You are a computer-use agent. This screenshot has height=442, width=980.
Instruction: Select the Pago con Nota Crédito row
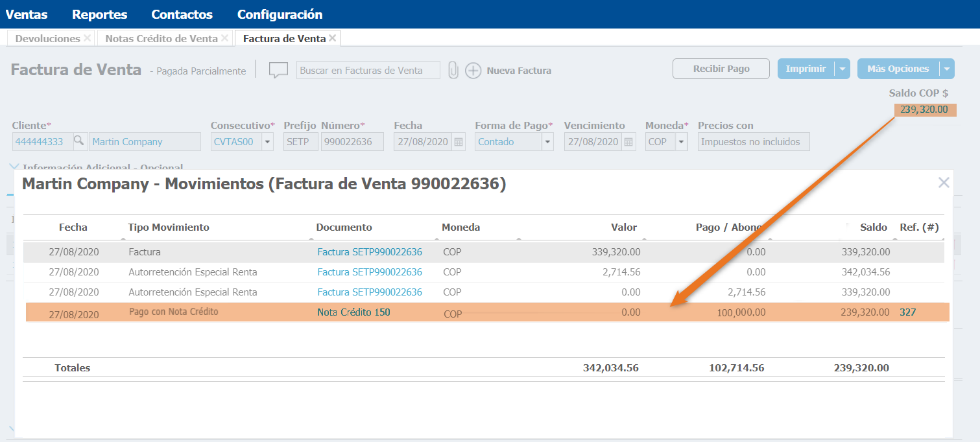coord(488,312)
